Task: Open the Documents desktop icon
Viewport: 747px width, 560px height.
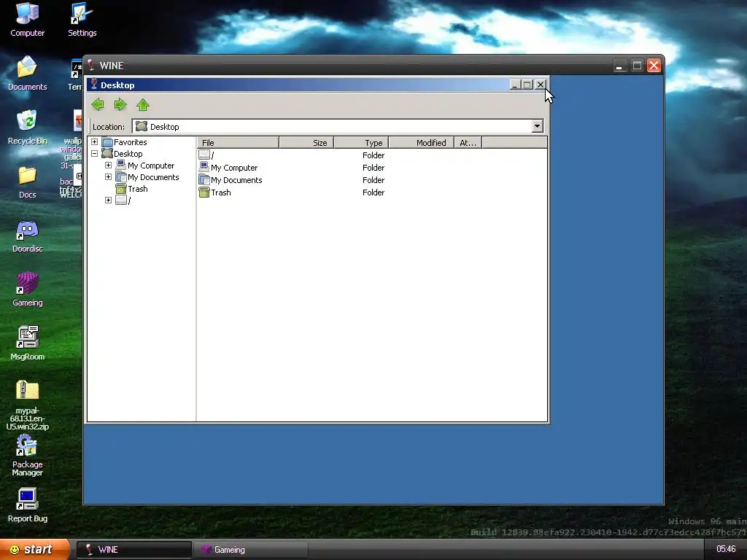Action: click(x=27, y=74)
